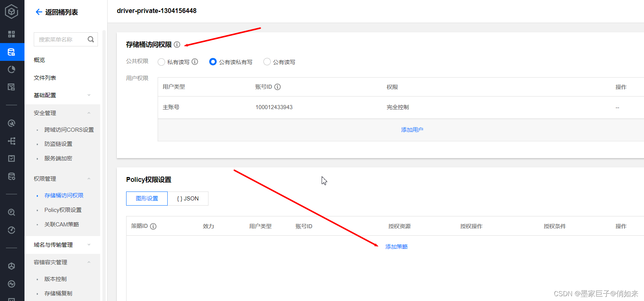
Task: Click bucket name driver-private-1304156448
Action: [x=157, y=11]
